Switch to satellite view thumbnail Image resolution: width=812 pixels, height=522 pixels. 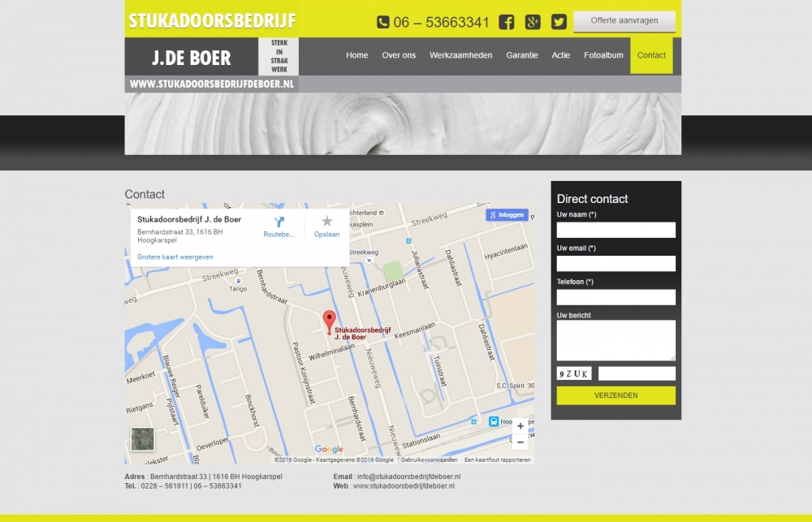point(142,439)
